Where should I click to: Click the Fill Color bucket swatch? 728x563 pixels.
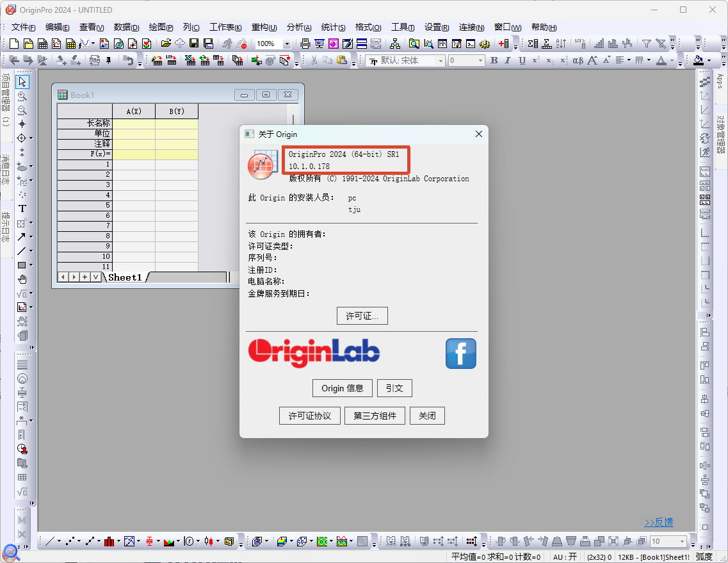pos(699,60)
